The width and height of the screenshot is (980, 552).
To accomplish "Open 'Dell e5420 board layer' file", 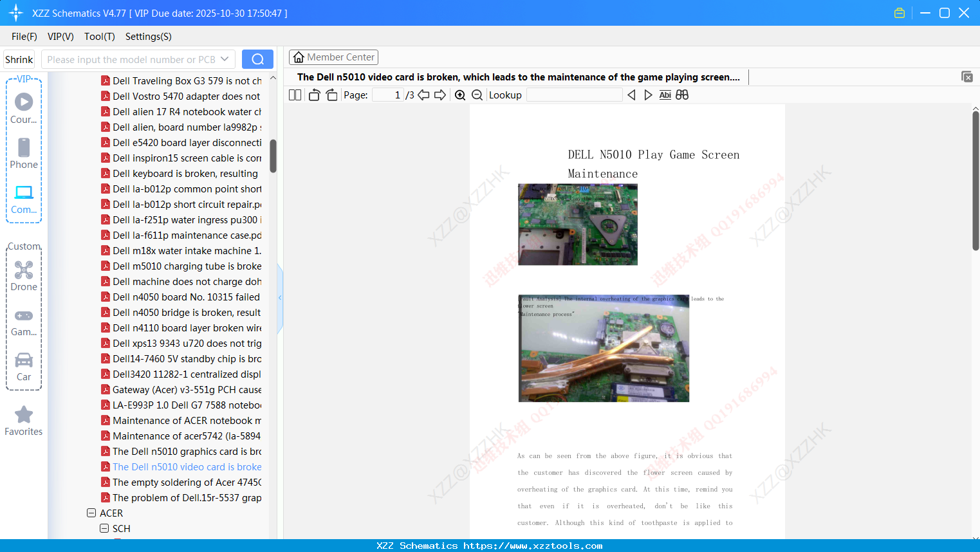I will coord(181,142).
